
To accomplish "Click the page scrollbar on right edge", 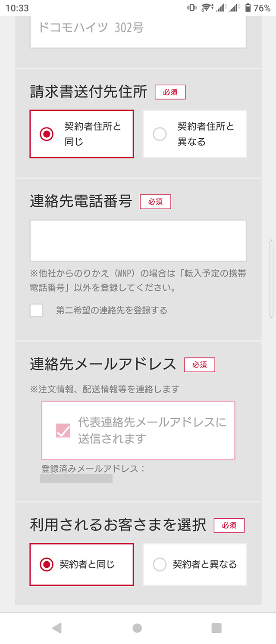I will pyautogui.click(x=271, y=279).
